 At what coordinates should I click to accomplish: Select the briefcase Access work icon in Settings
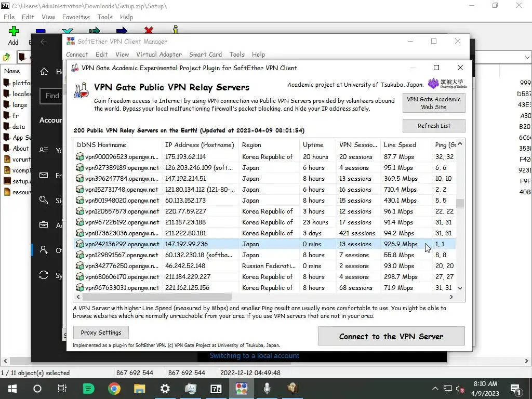coord(44,225)
